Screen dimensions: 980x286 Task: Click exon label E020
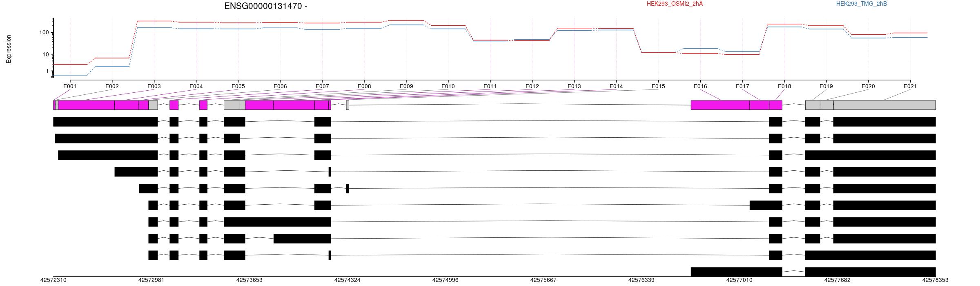pos(868,86)
